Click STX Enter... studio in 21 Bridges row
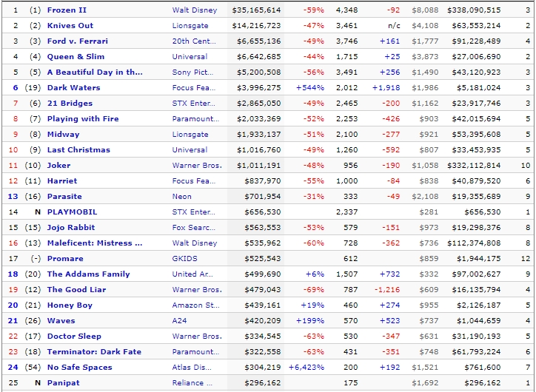Viewport: 536px width, 392px height. 194,103
